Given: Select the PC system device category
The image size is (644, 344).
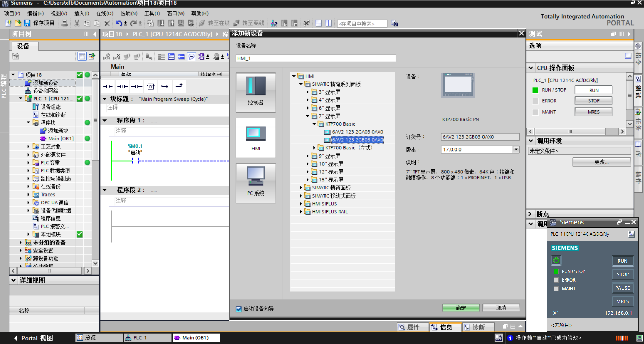Looking at the screenshot, I should pyautogui.click(x=256, y=183).
